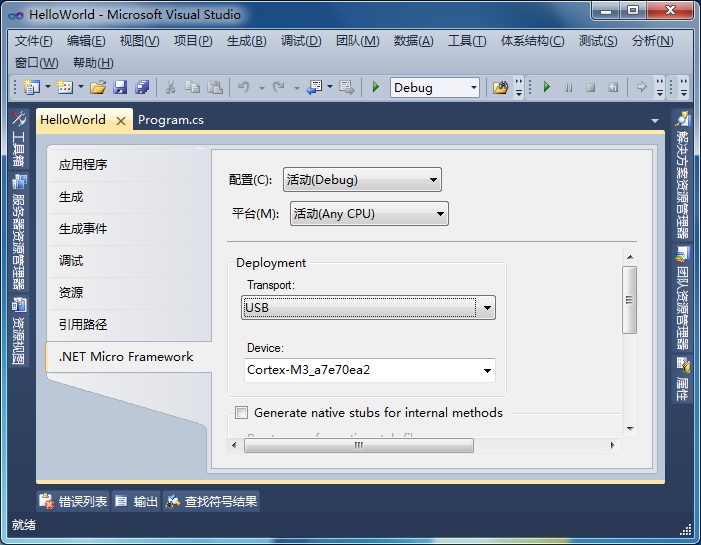This screenshot has width=701, height=545.
Task: Open the 团队资源管理器 side panel
Action: pos(682,298)
